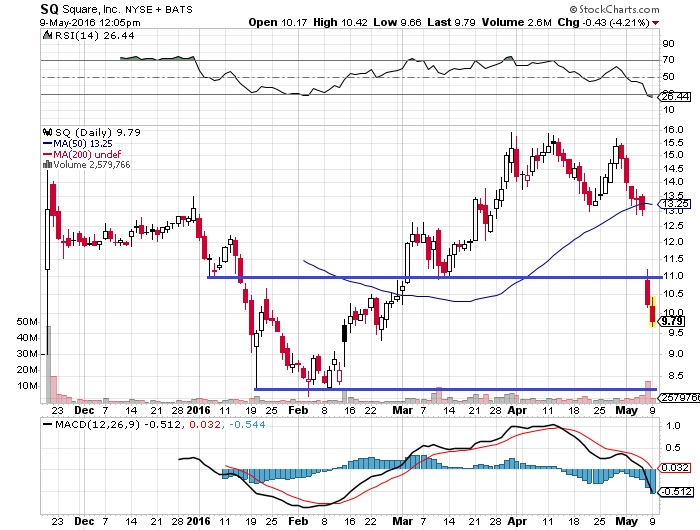Click the Volume 2,579,766 legend text
Image resolution: width=700 pixels, height=530 pixels.
coord(92,165)
